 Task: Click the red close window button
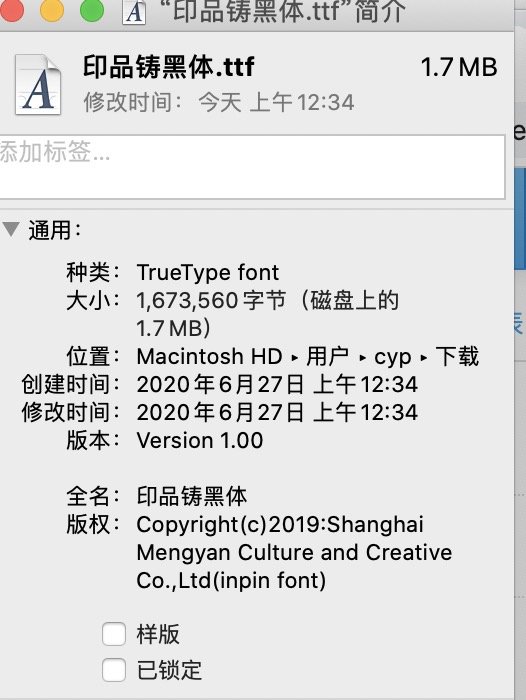coord(12,10)
